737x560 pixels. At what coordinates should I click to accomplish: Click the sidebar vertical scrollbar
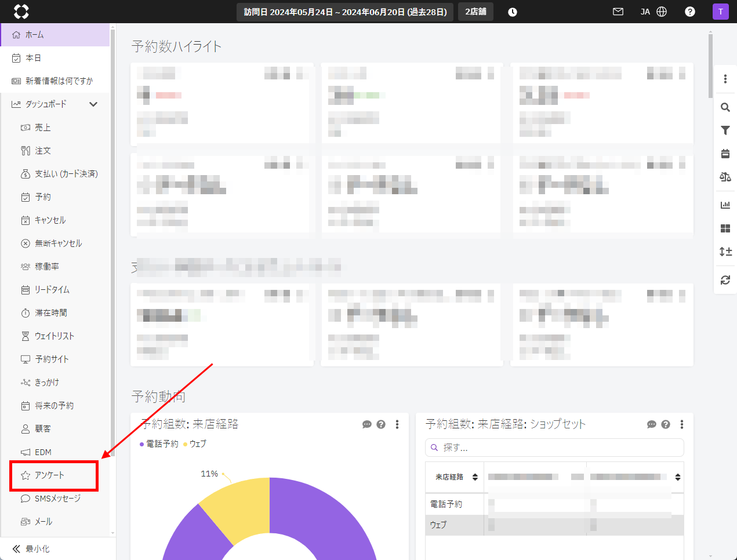point(112,243)
